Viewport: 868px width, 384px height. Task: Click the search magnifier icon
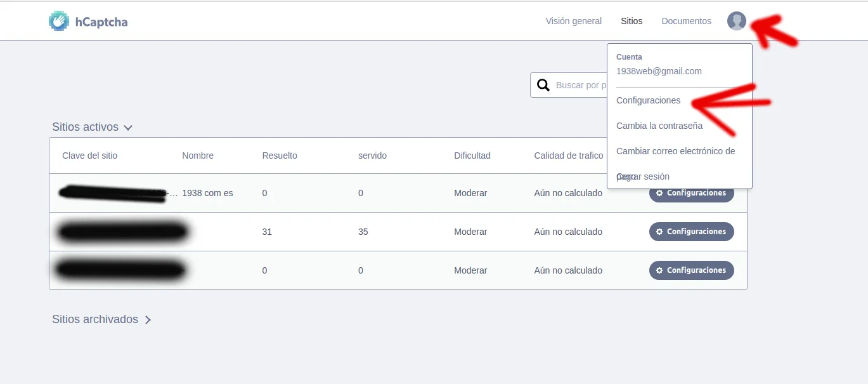click(543, 85)
